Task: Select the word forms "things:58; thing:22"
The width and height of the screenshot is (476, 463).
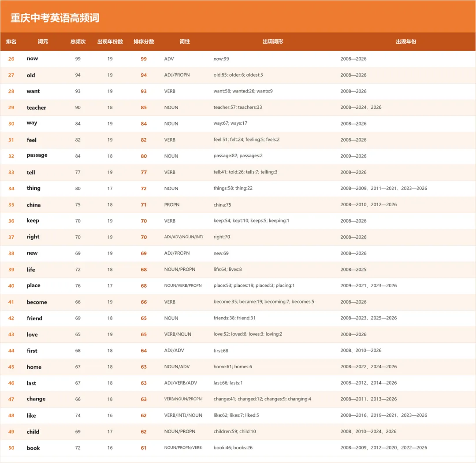Action: click(233, 188)
